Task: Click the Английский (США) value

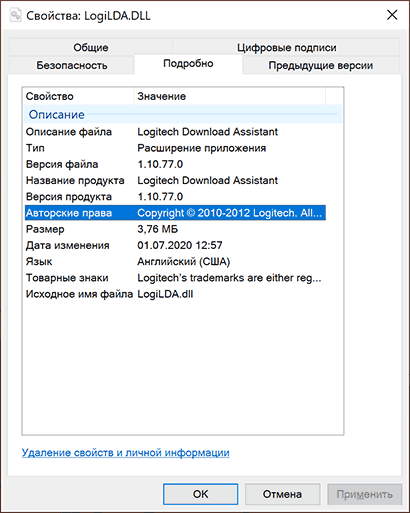Action: coord(184,262)
